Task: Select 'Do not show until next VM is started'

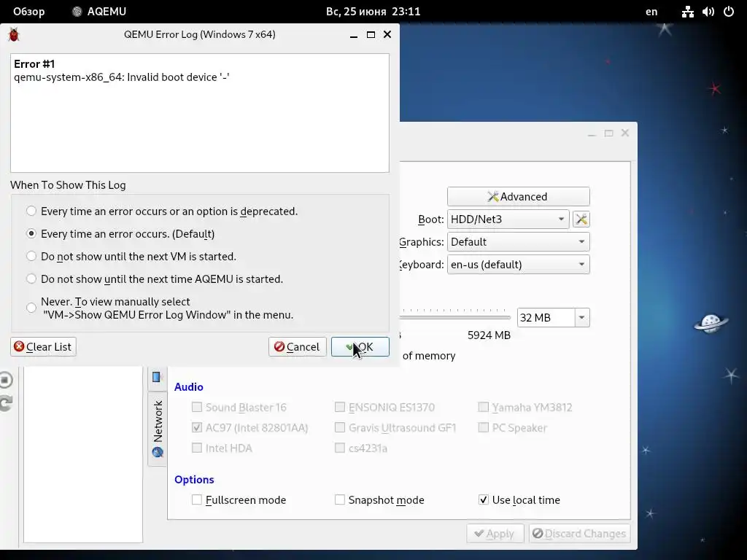Action: tap(31, 256)
